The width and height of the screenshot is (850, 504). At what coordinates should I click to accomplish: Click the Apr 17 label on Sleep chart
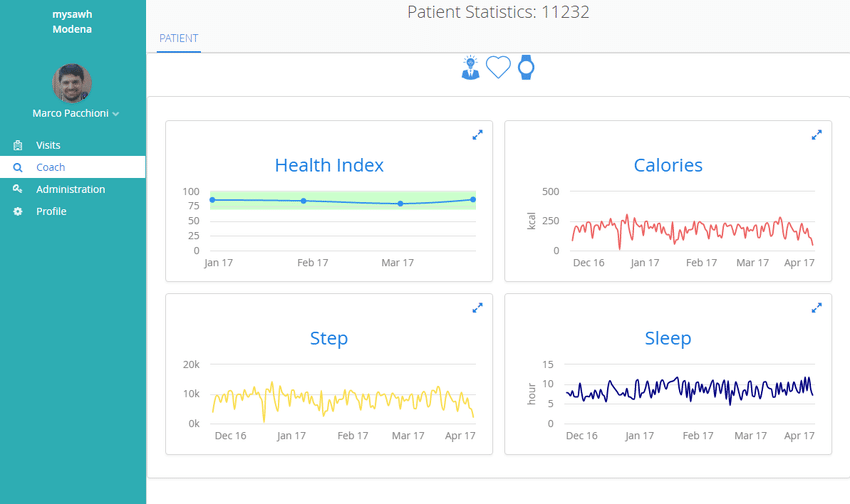point(799,436)
